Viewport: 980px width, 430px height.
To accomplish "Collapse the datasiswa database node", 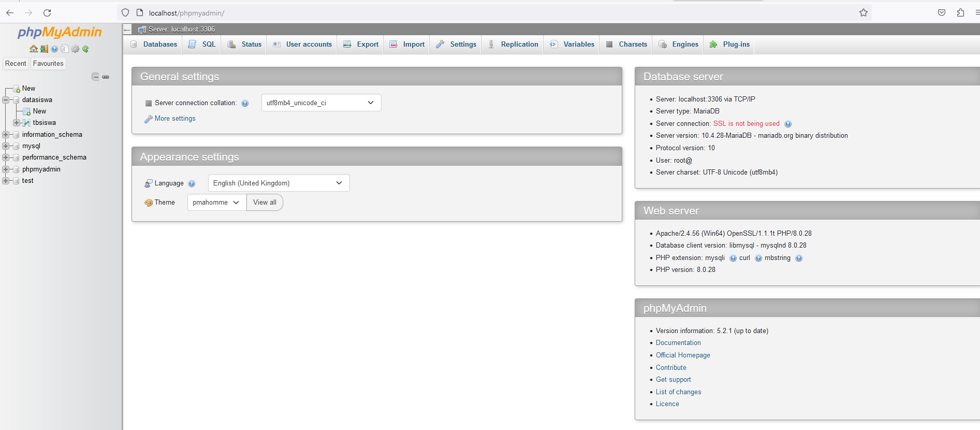I will click(x=6, y=100).
